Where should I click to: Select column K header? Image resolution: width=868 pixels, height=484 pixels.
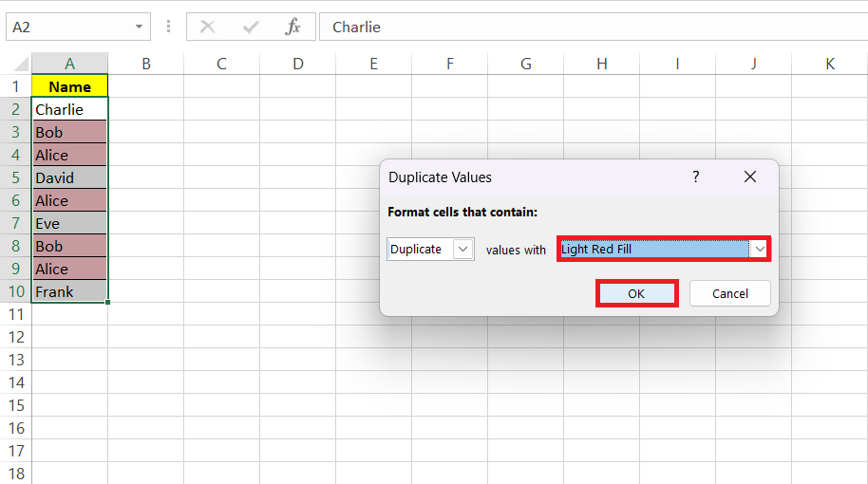[830, 64]
